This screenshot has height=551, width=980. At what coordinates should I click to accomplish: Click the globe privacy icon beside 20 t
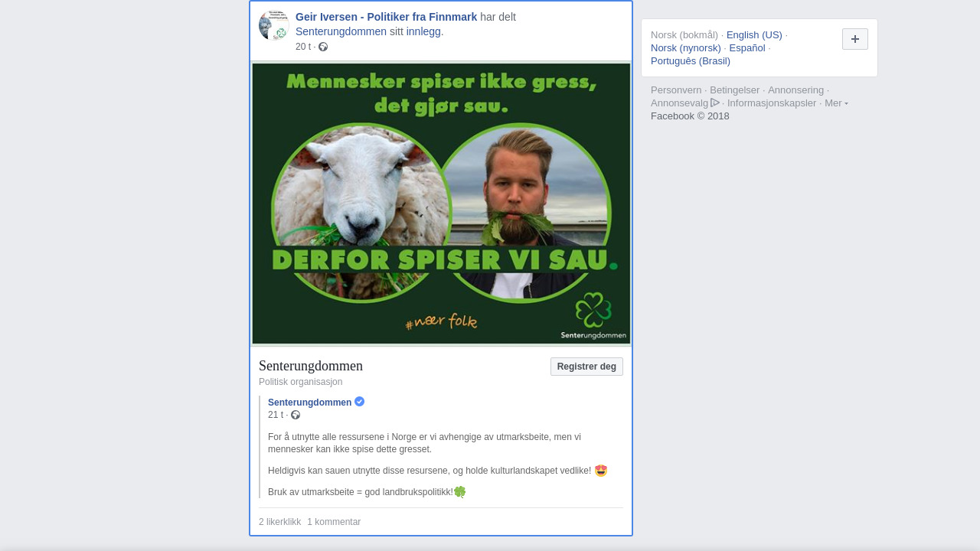323,47
